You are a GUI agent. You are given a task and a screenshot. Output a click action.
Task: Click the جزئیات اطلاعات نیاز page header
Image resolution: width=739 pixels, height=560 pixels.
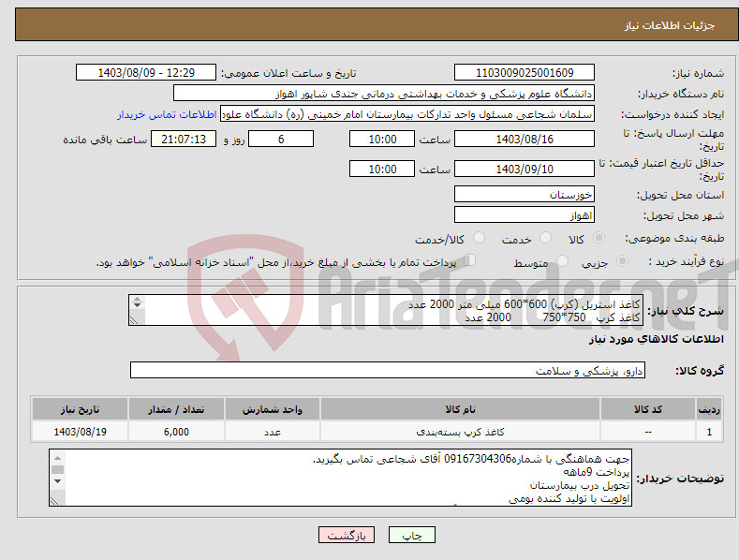pyautogui.click(x=670, y=25)
